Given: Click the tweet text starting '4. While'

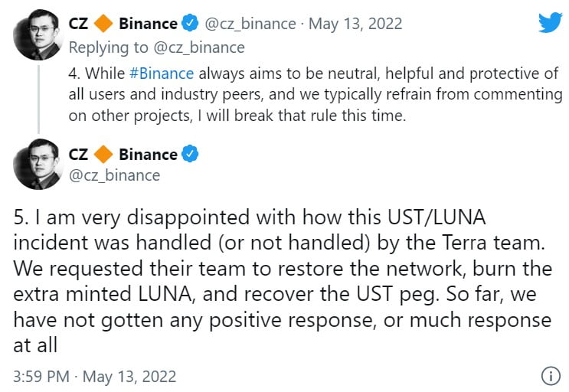Looking at the screenshot, I should 314,94.
